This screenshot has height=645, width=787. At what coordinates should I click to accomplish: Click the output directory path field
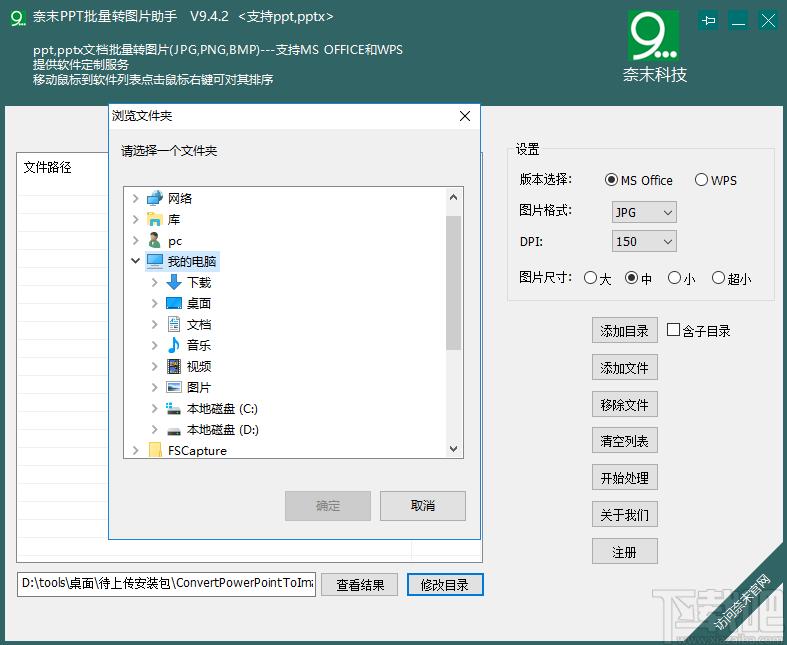166,584
